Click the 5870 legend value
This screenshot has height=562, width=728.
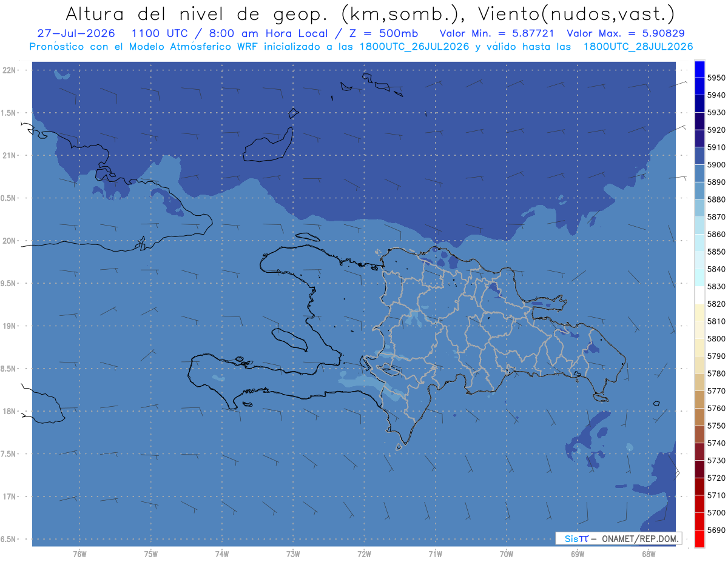click(x=716, y=217)
